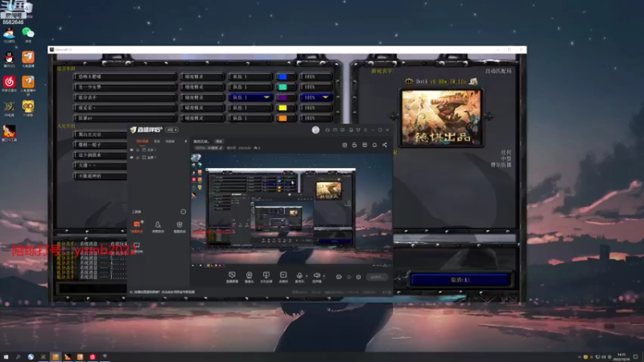
Task: Click the camera source icon in streaming toolbar
Action: click(x=249, y=275)
